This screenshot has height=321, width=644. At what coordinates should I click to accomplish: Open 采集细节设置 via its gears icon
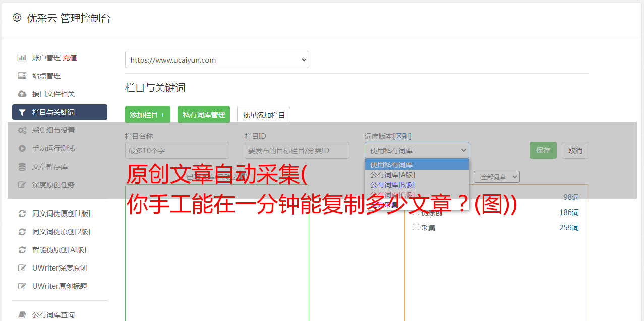(22, 130)
